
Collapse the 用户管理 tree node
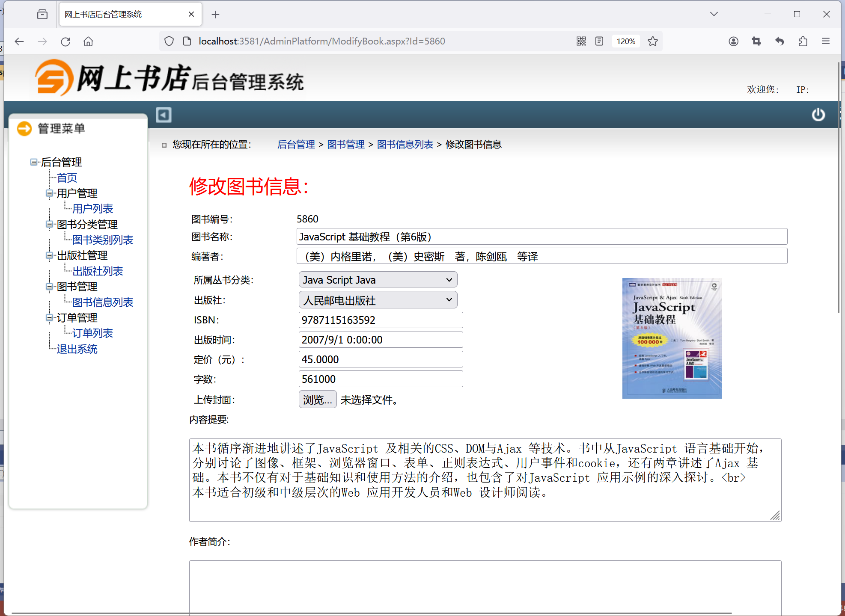[x=49, y=193]
